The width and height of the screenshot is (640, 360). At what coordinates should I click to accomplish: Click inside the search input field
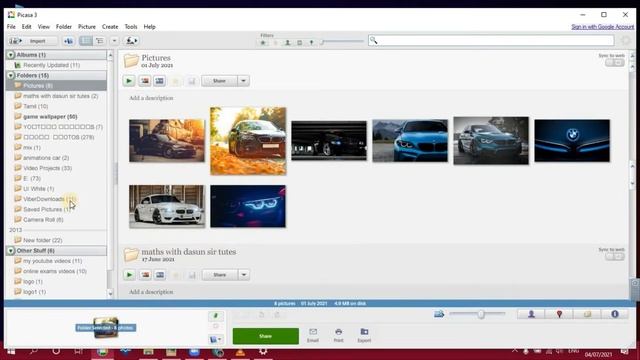tap(491, 40)
